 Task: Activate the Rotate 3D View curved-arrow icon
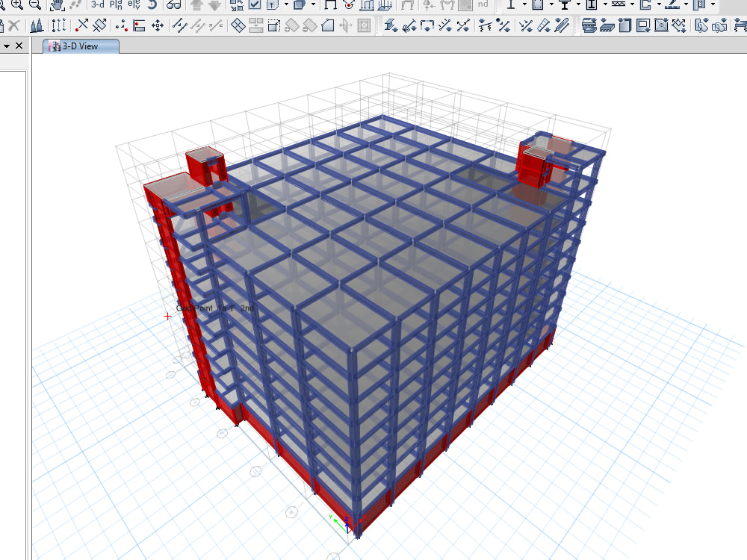click(152, 6)
